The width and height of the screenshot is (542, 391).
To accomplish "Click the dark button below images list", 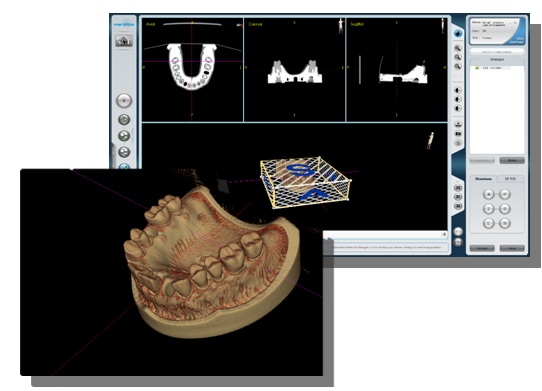I will point(512,160).
